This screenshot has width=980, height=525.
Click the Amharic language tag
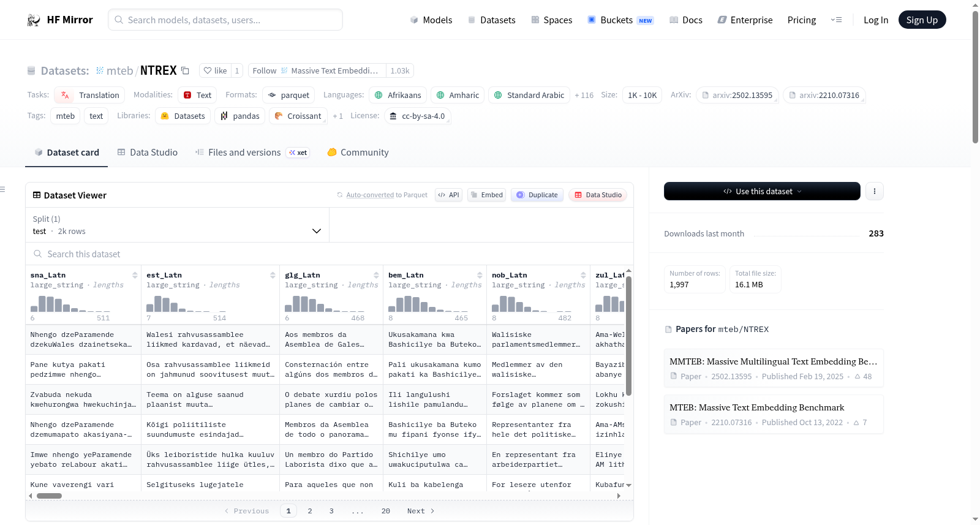tap(458, 95)
